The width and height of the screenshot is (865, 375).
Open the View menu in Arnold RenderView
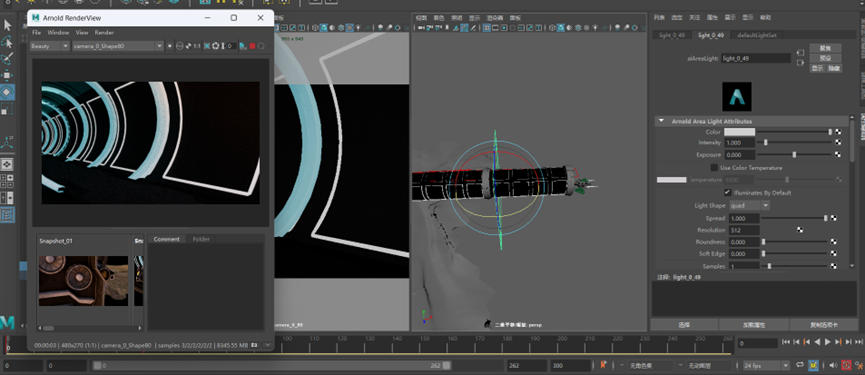click(x=82, y=33)
